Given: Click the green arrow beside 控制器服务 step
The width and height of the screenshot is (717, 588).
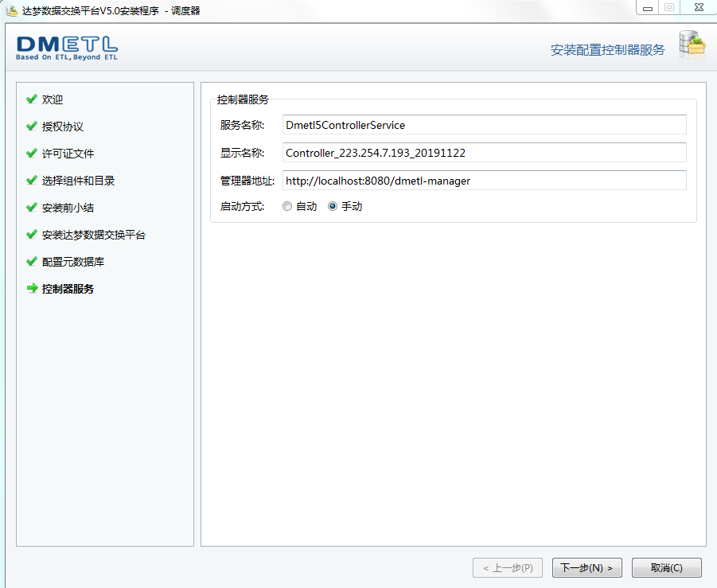Looking at the screenshot, I should click(32, 288).
